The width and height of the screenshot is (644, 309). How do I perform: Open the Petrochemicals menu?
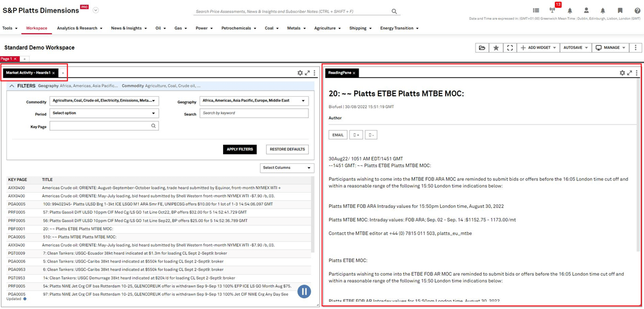point(238,28)
